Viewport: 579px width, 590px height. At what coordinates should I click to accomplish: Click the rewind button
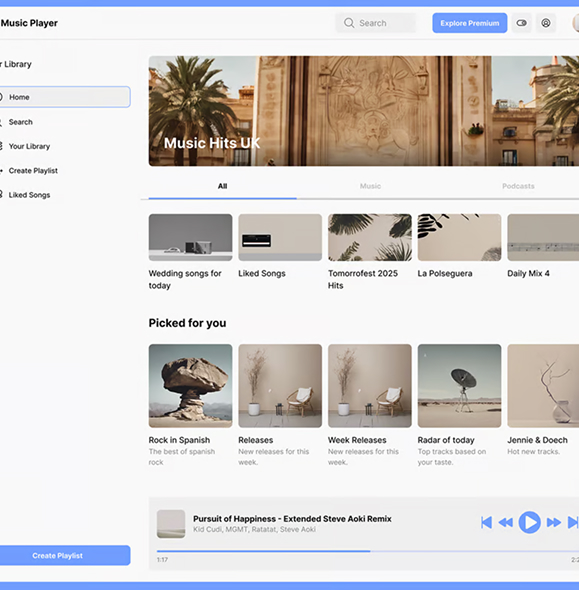pos(506,522)
